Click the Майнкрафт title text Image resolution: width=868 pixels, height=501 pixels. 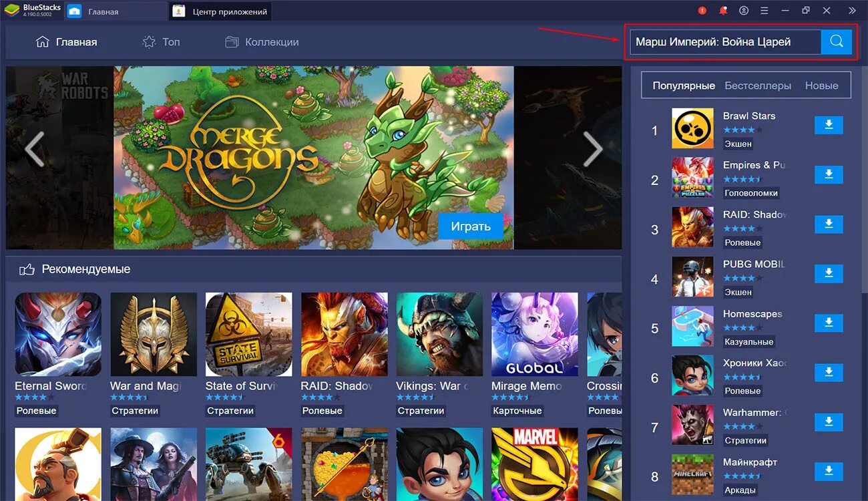pos(750,462)
